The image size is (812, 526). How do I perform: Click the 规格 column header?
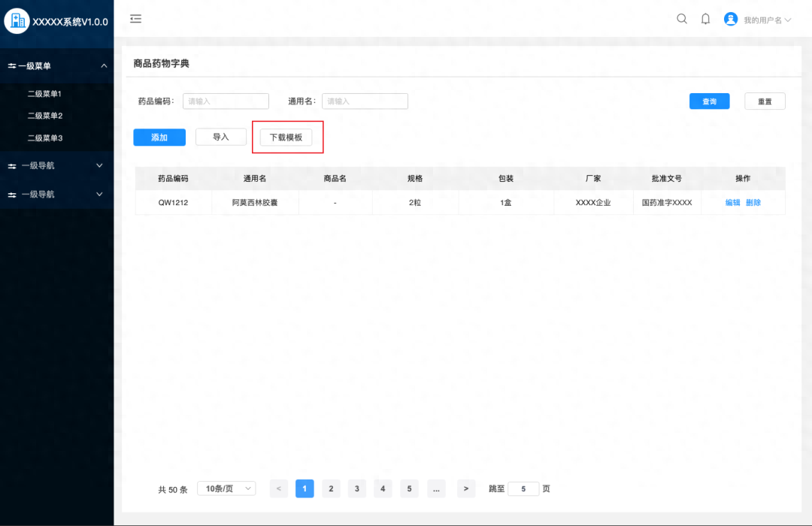415,179
